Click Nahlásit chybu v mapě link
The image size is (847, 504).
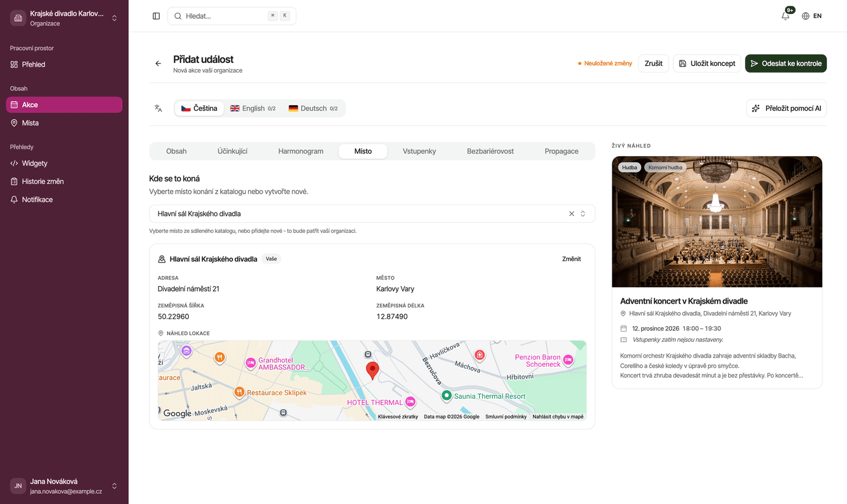point(558,417)
